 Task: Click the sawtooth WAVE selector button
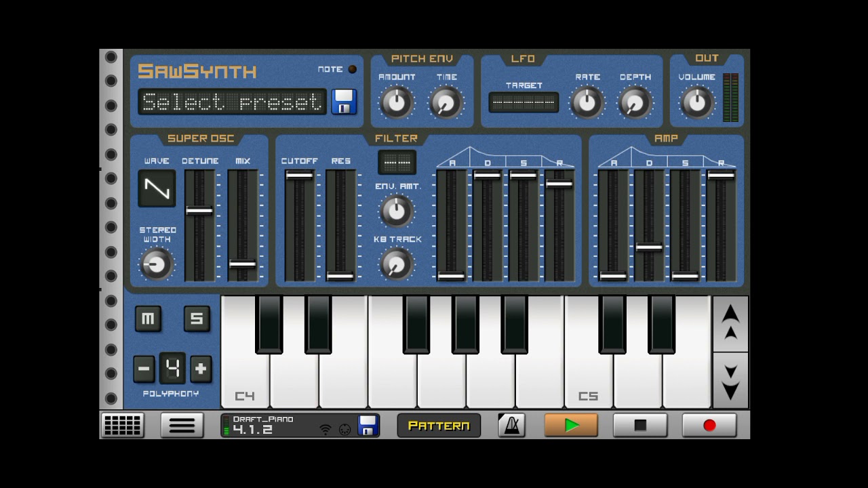pyautogui.click(x=157, y=188)
